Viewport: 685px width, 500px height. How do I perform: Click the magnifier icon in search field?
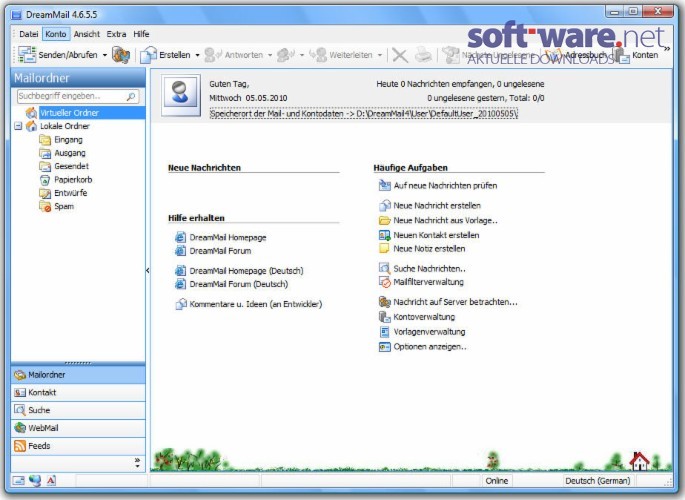pos(131,97)
